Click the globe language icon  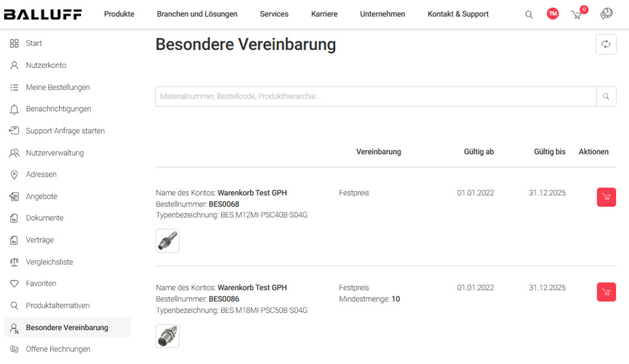tap(606, 14)
